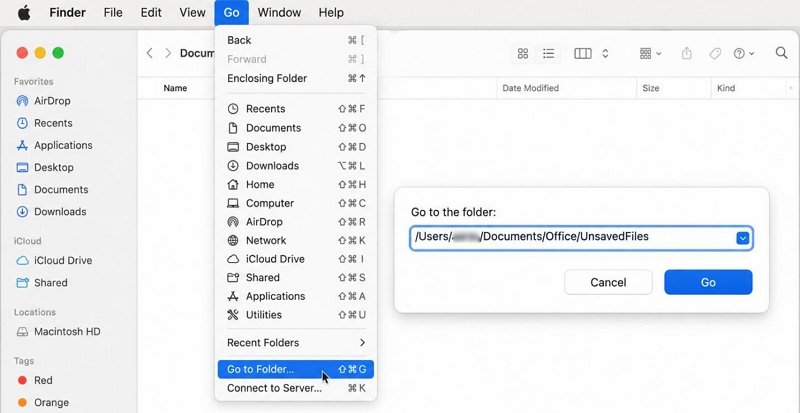Choose iCloud Drive from Go menu
Screen dimensions: 800x413
pyautogui.click(x=296, y=259)
